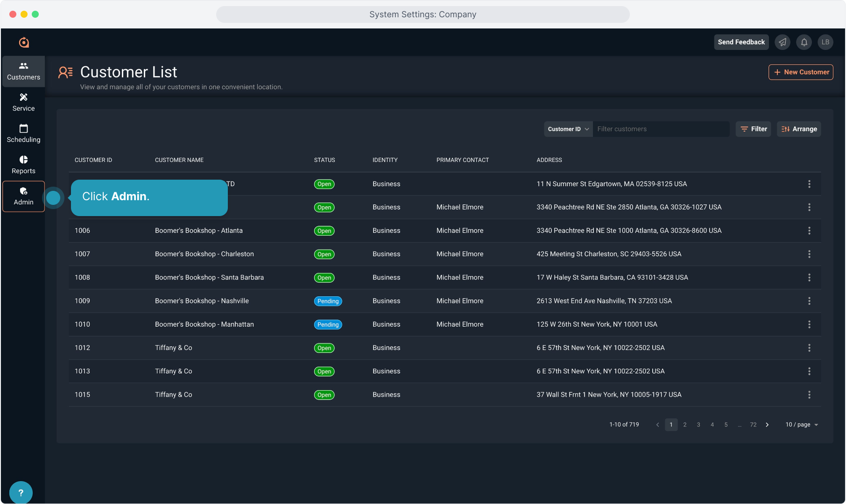The height and width of the screenshot is (504, 846).
Task: Click the help question mark button
Action: coord(21,492)
